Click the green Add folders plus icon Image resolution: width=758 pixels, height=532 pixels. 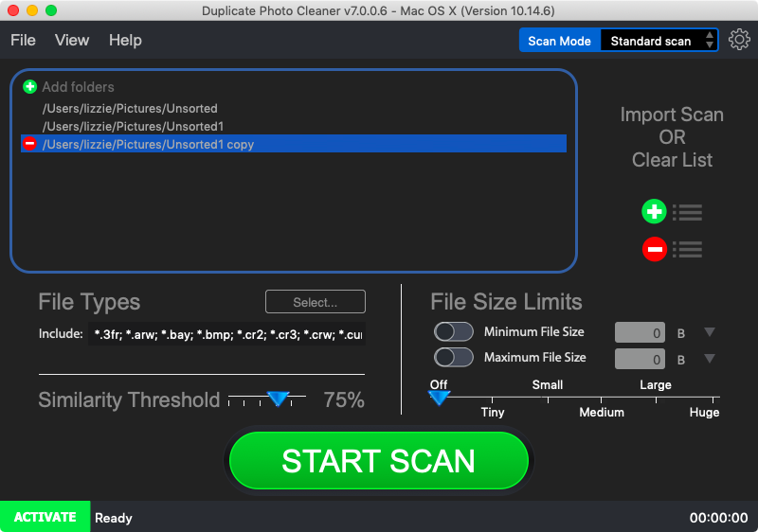click(x=30, y=87)
